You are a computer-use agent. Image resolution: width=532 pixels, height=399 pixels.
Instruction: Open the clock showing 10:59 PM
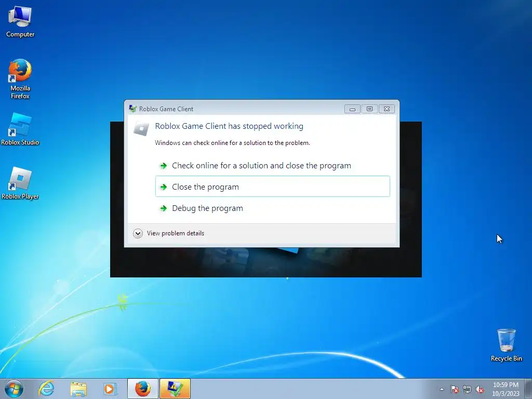tap(506, 389)
